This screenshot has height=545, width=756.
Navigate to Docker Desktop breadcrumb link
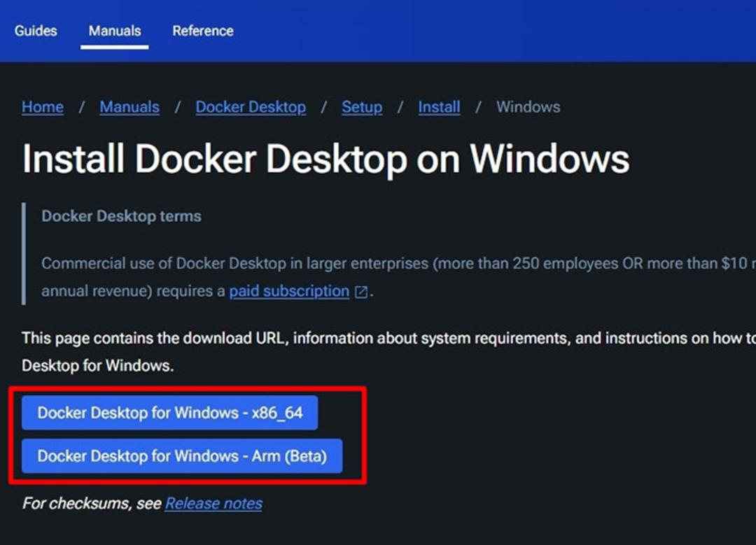pyautogui.click(x=251, y=107)
